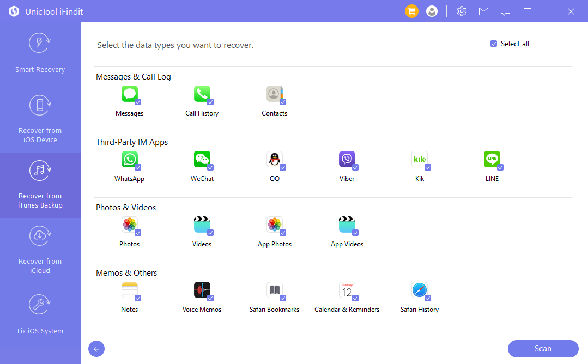Screen dimensions: 588x364
Task: Click the App Photos label text
Action: tap(275, 244)
